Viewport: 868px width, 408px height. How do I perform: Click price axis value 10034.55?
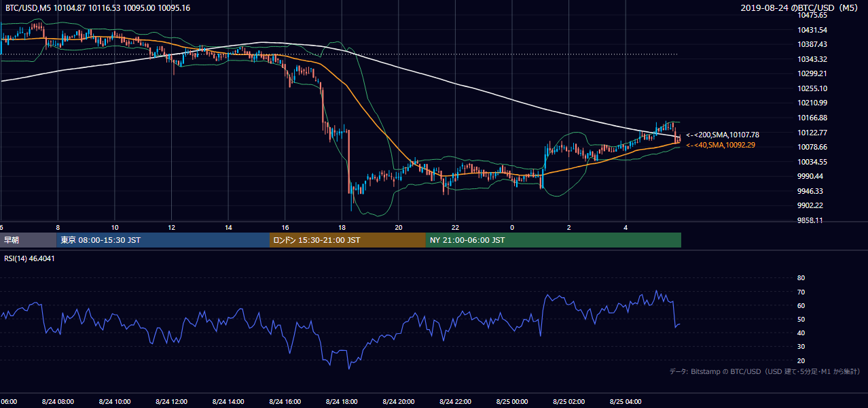click(x=812, y=162)
